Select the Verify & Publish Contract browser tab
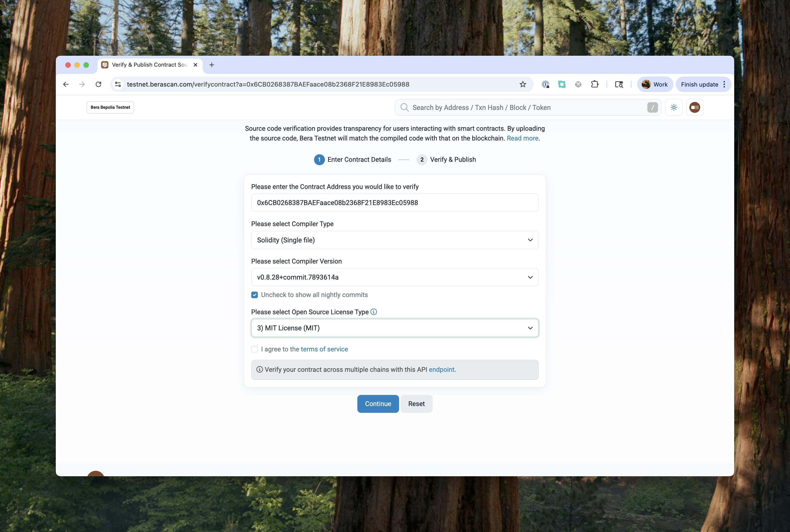This screenshot has width=790, height=532. click(149, 65)
